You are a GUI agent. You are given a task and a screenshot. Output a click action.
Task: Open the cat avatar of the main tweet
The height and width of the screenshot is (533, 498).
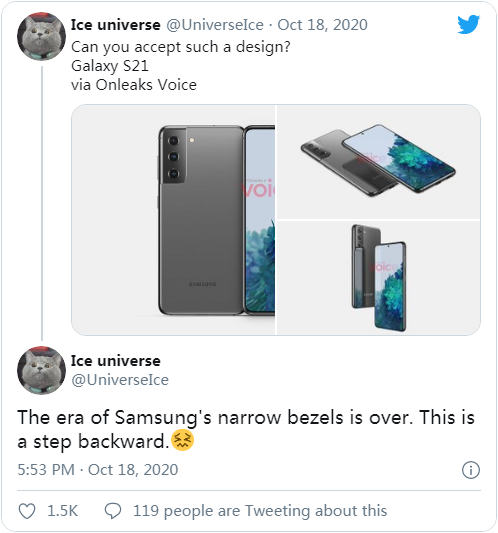pyautogui.click(x=41, y=371)
